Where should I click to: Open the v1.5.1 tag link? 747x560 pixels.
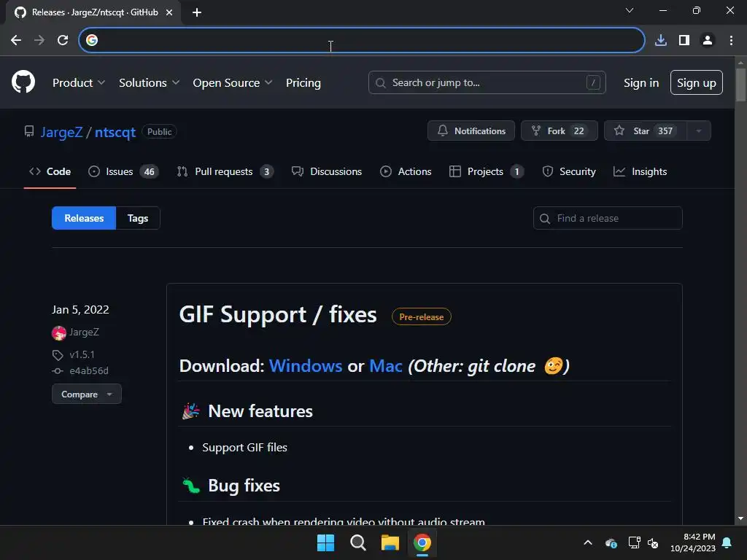pyautogui.click(x=82, y=355)
